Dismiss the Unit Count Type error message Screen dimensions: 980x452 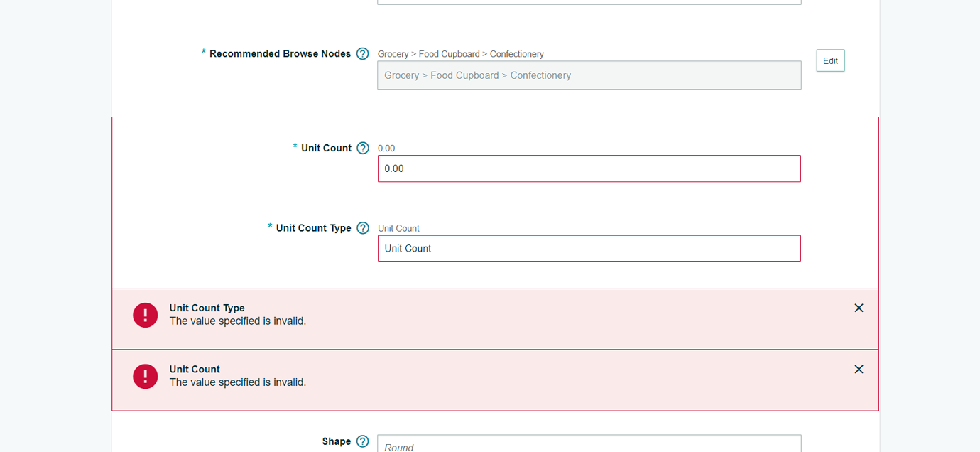(859, 308)
